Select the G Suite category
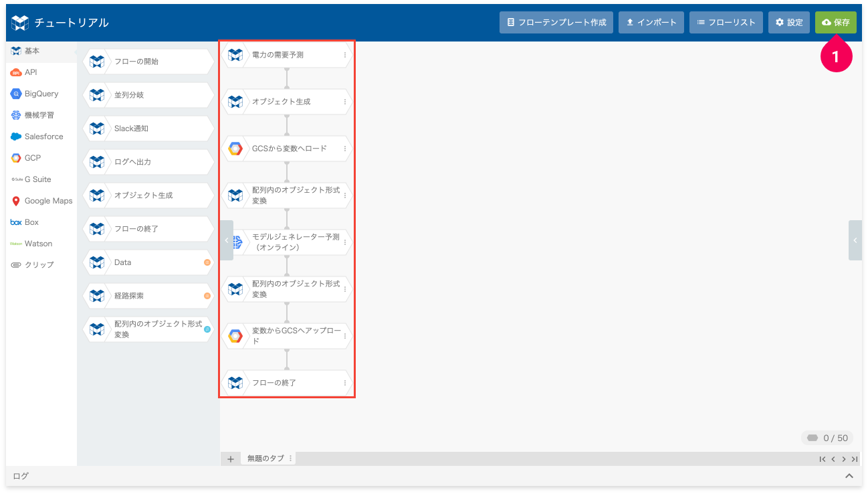 click(41, 179)
